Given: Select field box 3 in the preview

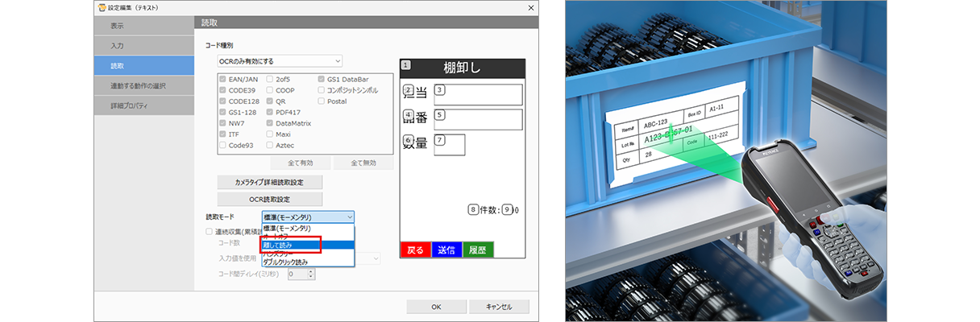Looking at the screenshot, I should 478,94.
